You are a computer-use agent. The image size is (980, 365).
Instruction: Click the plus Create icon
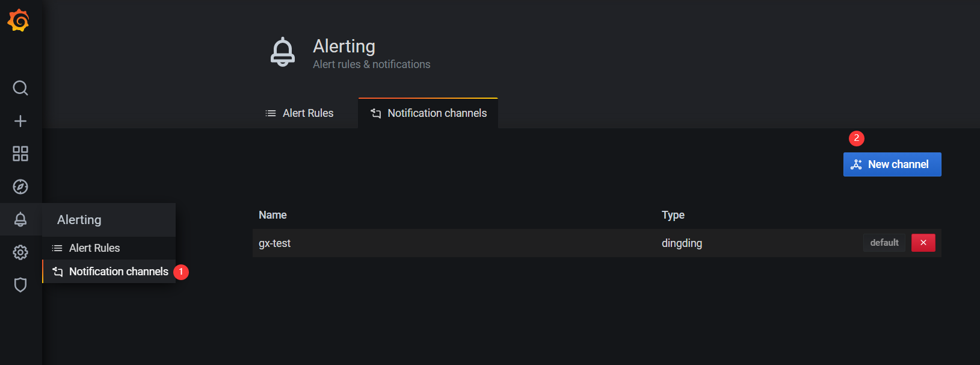pyautogui.click(x=20, y=121)
